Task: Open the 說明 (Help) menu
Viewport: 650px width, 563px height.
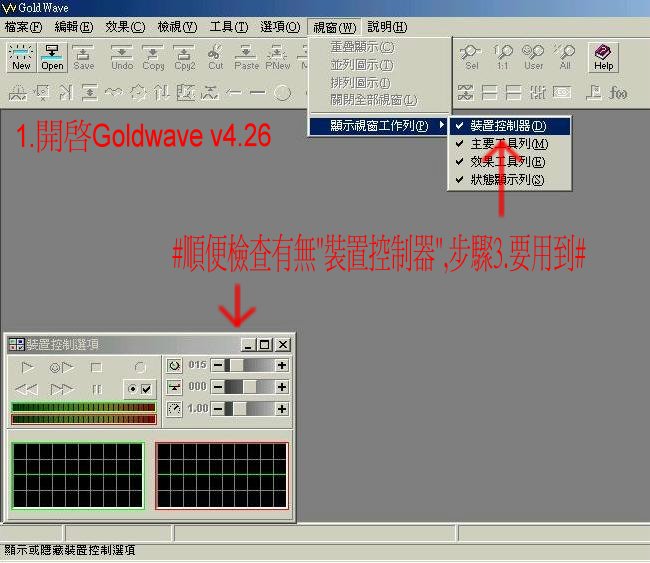Action: (387, 27)
